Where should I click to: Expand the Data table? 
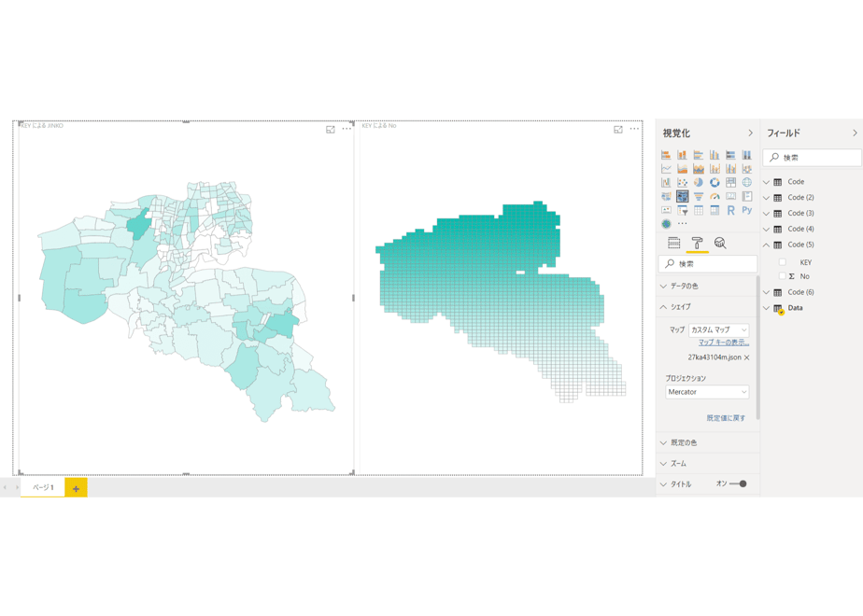coord(766,308)
